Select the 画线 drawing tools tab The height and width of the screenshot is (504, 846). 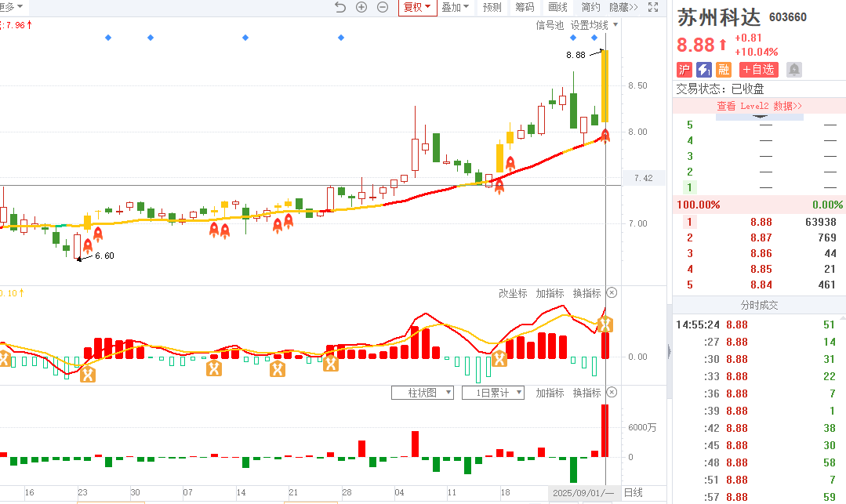click(x=557, y=7)
